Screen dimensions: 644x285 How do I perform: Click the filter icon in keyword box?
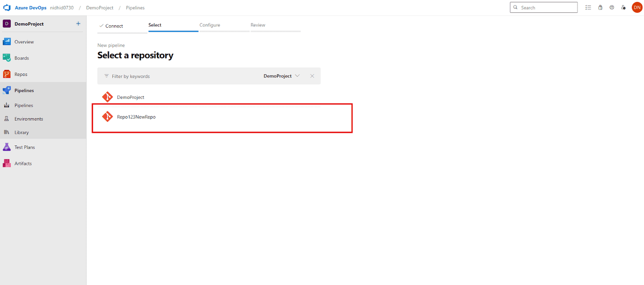[106, 76]
